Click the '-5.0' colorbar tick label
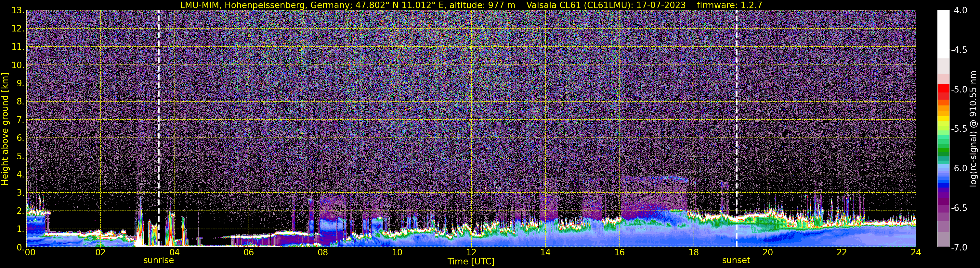Image resolution: width=980 pixels, height=268 pixels. click(959, 89)
